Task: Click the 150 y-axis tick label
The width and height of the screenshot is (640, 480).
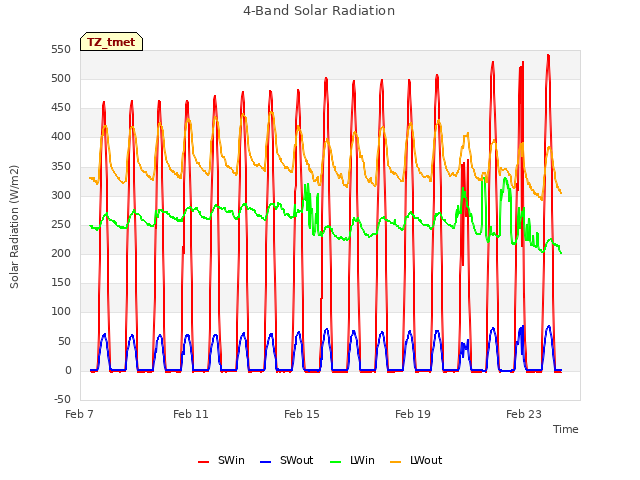Action: 61,283
